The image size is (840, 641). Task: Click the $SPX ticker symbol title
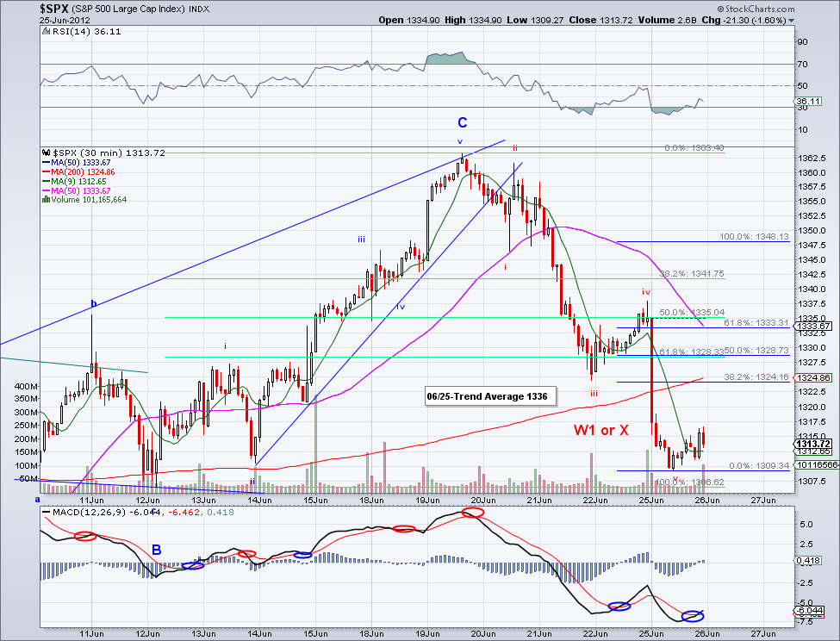coord(54,9)
